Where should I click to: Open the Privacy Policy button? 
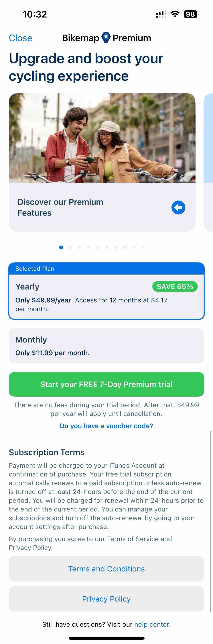[x=107, y=599]
